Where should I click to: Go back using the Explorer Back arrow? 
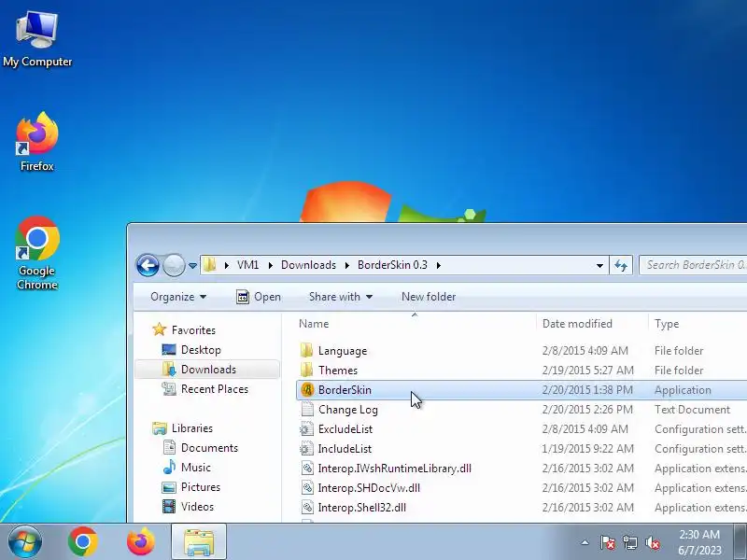(x=148, y=265)
